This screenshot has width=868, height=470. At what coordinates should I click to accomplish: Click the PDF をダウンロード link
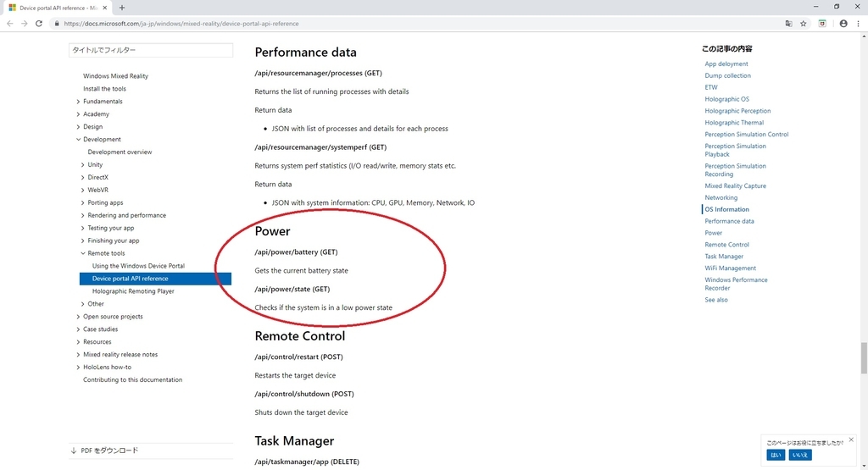coord(109,451)
